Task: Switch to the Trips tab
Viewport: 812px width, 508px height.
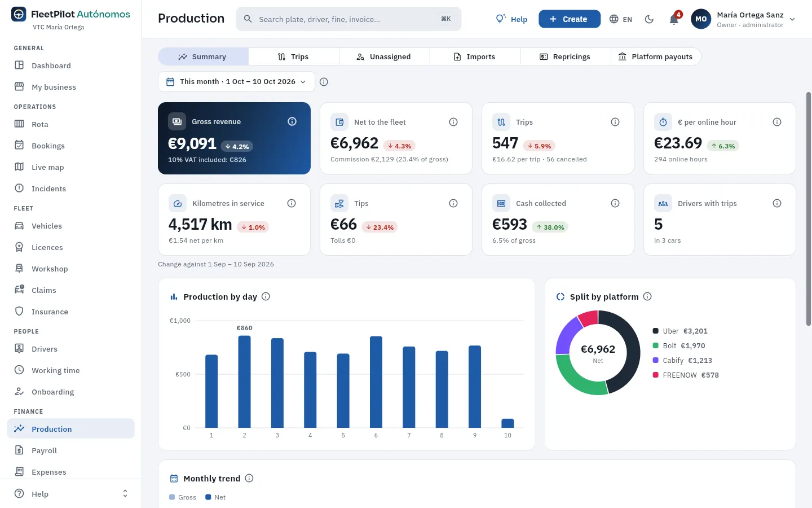Action: 293,57
